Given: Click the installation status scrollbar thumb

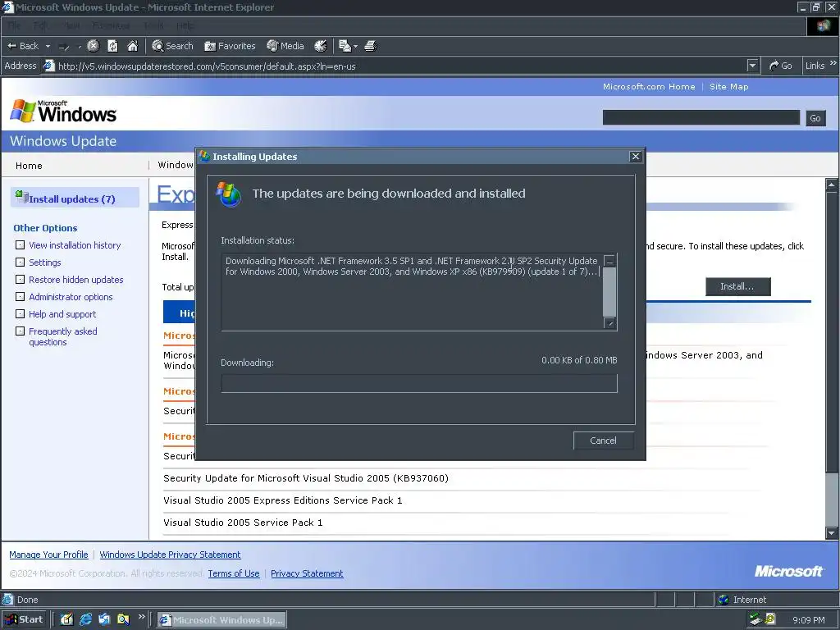Looking at the screenshot, I should [609, 292].
